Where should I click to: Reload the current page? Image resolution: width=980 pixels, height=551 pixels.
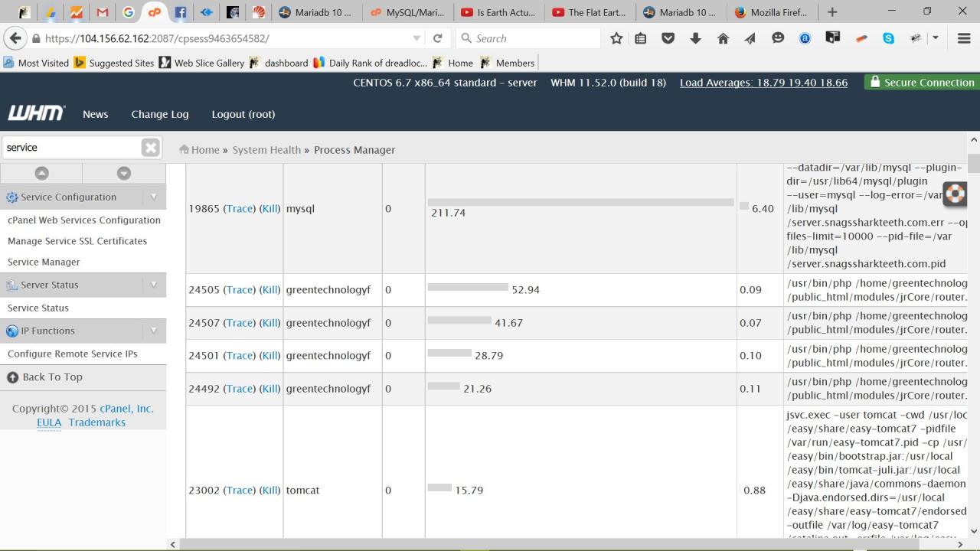(438, 38)
